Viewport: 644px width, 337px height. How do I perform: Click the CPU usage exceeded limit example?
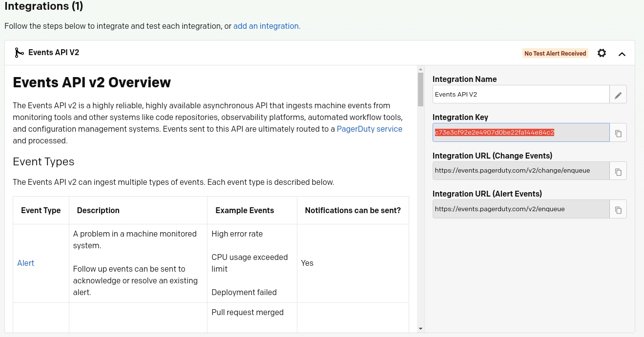pos(249,263)
